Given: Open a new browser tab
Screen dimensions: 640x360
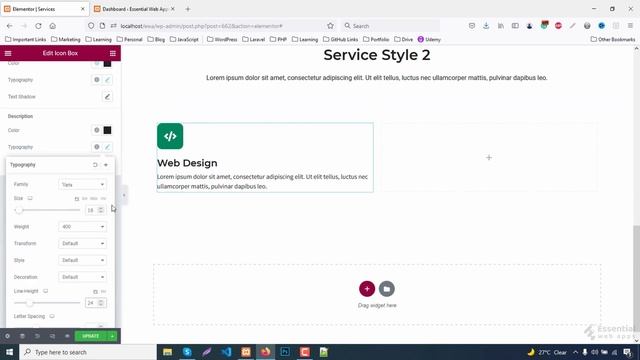Looking at the screenshot, I should tap(188, 9).
